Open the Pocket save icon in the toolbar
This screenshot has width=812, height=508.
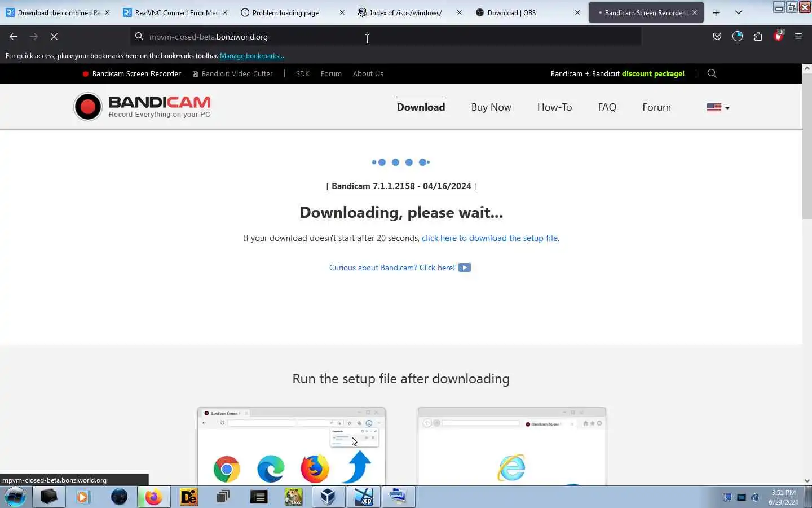(717, 37)
